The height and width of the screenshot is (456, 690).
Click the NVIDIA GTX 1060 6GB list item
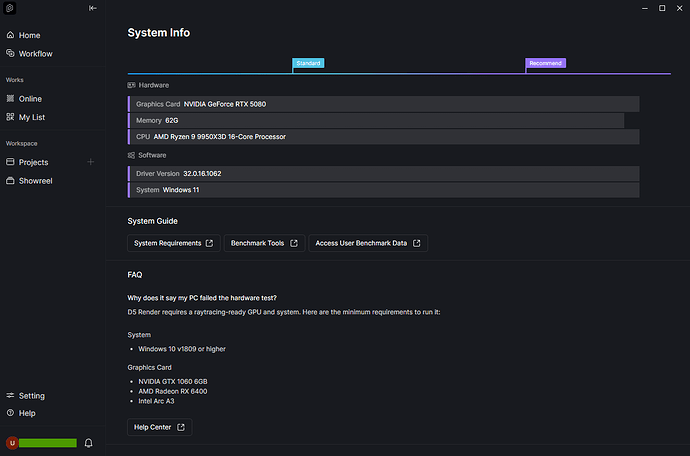[x=172, y=382]
